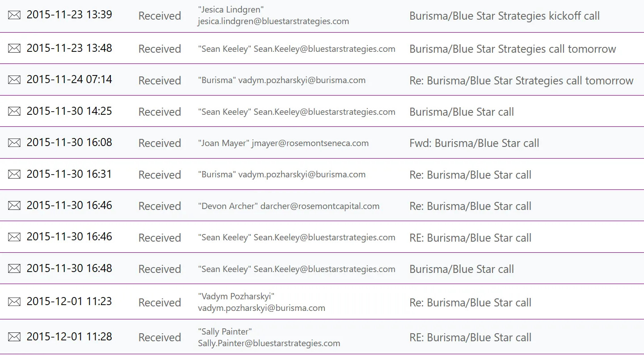Viewport: 644px width, 356px height.
Task: Select date 2015-12-01 11:23
Action: click(69, 301)
